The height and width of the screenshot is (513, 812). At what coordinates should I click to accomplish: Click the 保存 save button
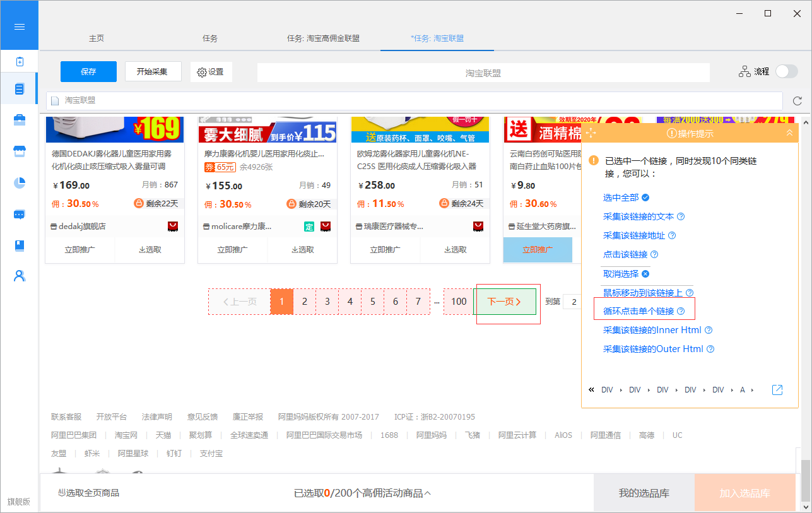[x=88, y=71]
